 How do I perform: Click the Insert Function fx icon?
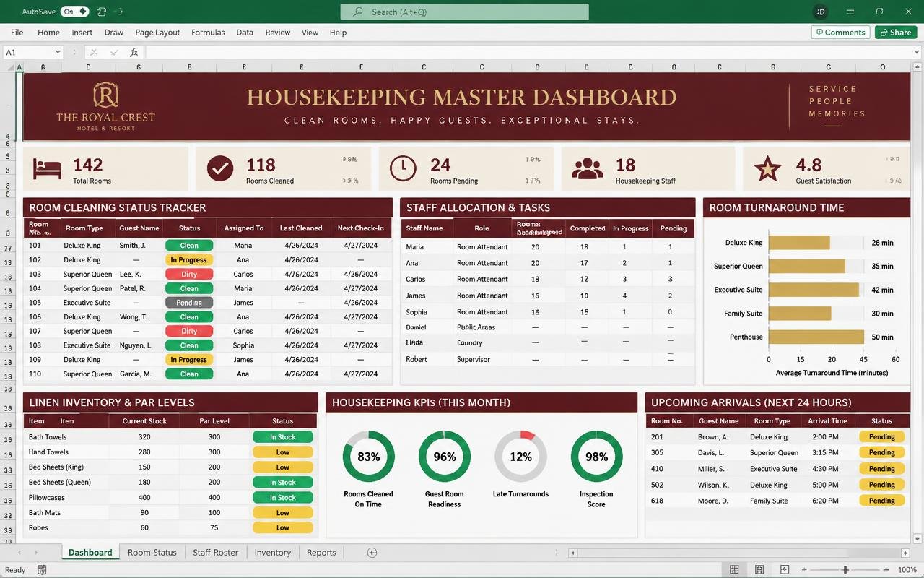tap(134, 52)
